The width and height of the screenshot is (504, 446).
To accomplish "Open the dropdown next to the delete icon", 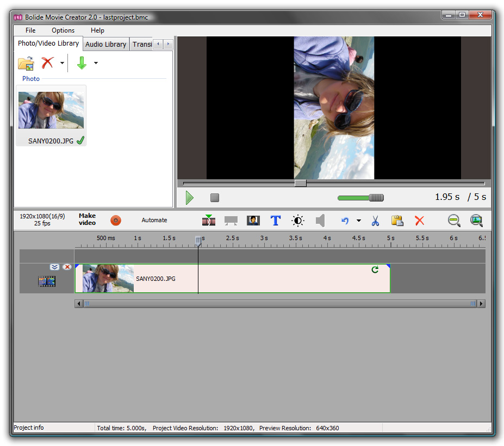I will click(61, 62).
